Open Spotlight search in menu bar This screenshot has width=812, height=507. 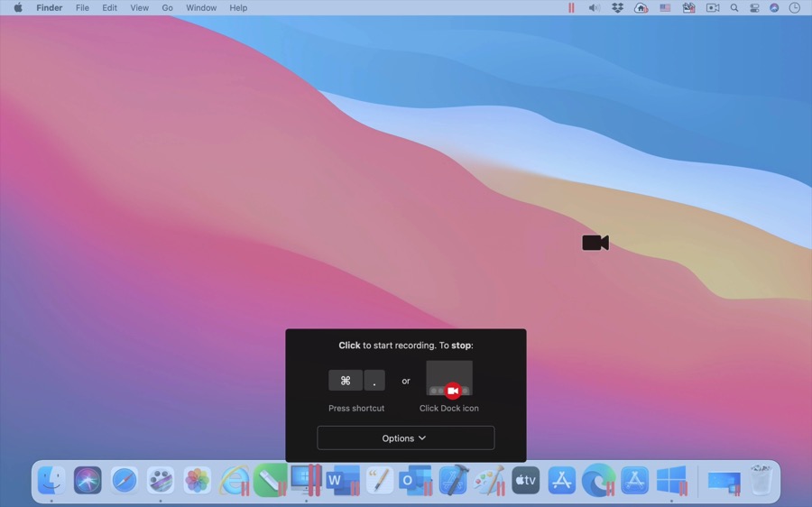(x=734, y=8)
